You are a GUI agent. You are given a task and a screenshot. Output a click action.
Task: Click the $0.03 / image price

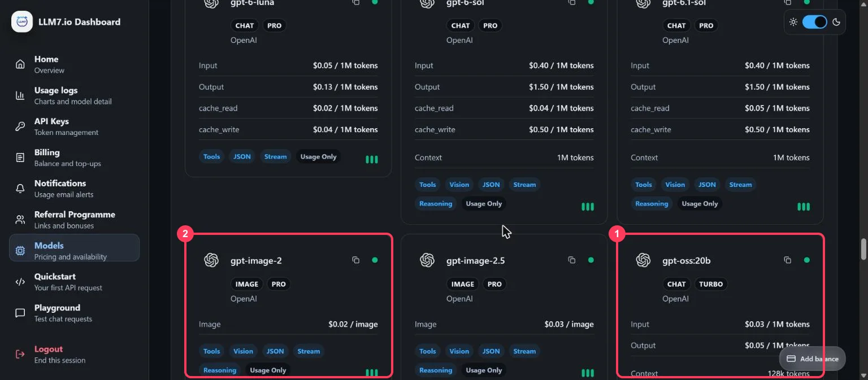point(569,324)
